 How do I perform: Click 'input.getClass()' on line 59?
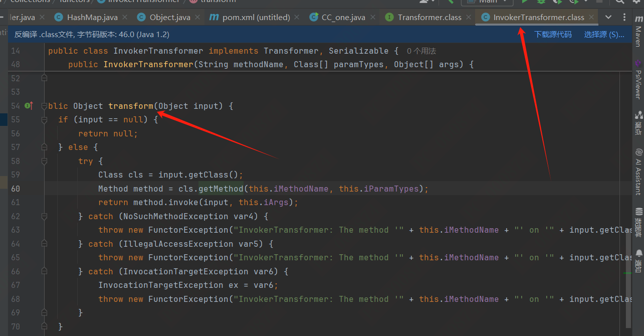click(198, 175)
